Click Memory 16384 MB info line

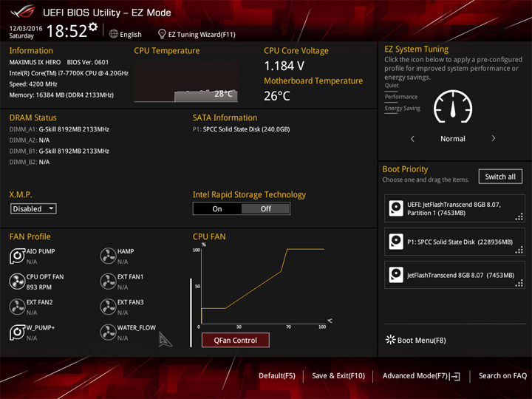pos(61,95)
